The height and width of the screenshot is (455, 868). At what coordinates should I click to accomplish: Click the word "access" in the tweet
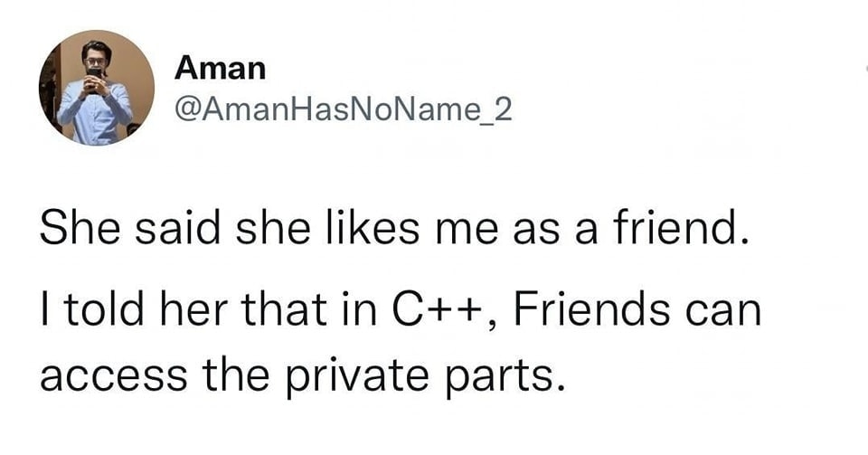pos(105,373)
